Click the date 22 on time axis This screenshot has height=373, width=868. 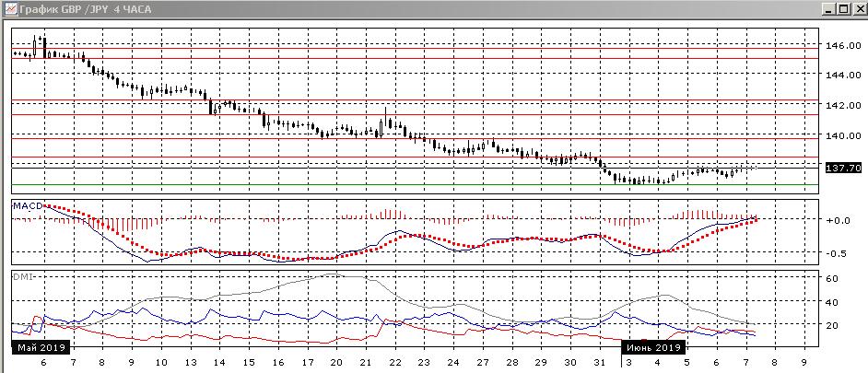click(394, 364)
